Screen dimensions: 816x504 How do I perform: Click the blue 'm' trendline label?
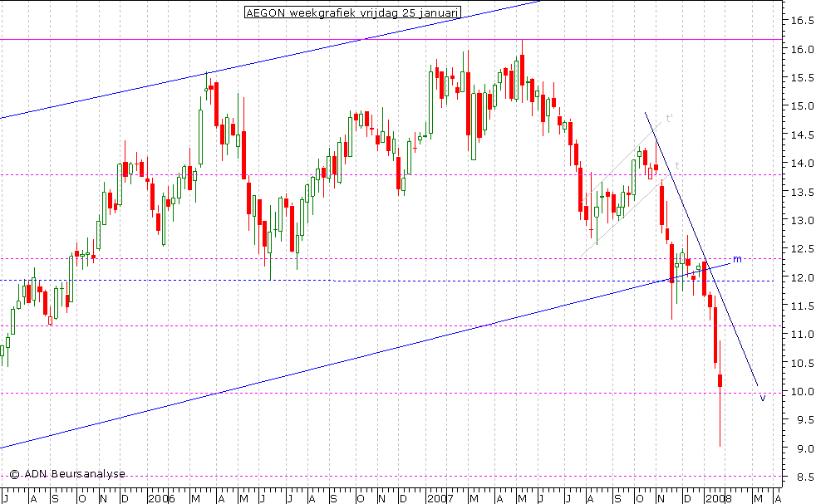[737, 259]
